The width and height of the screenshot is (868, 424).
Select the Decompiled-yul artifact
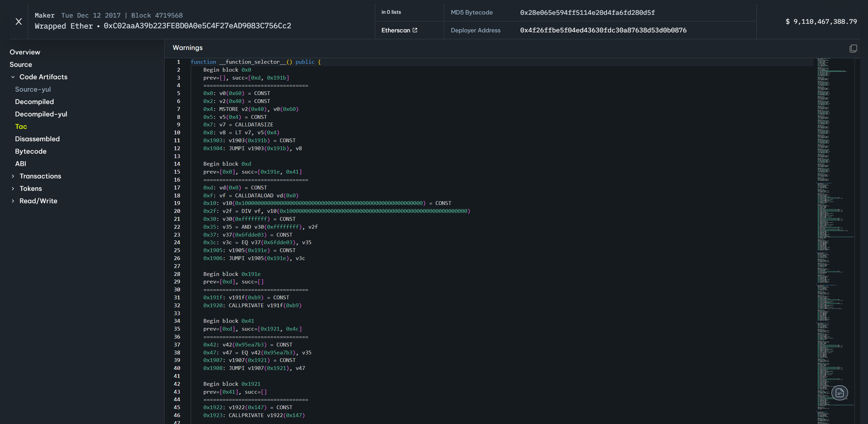point(41,114)
